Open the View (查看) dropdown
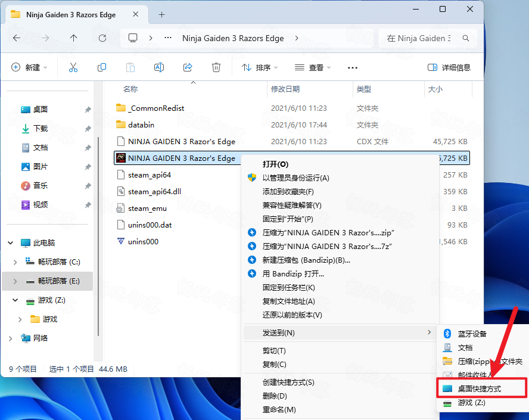This screenshot has width=529, height=420. (312, 67)
